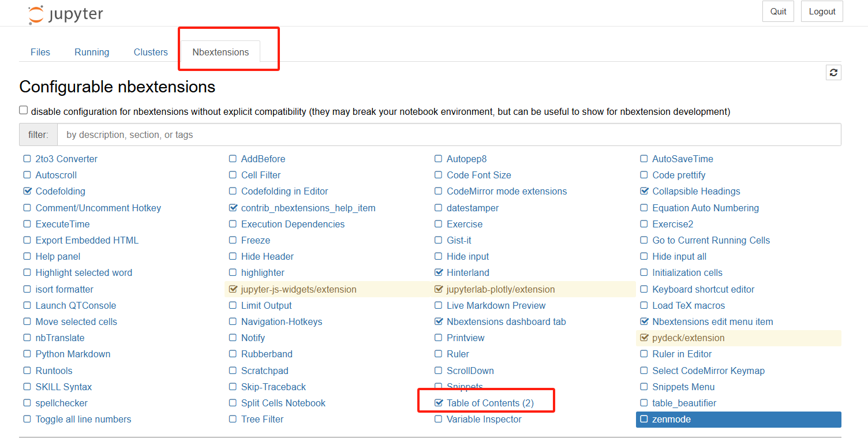This screenshot has width=868, height=445.
Task: Select the Code prettify extension
Action: coord(679,175)
